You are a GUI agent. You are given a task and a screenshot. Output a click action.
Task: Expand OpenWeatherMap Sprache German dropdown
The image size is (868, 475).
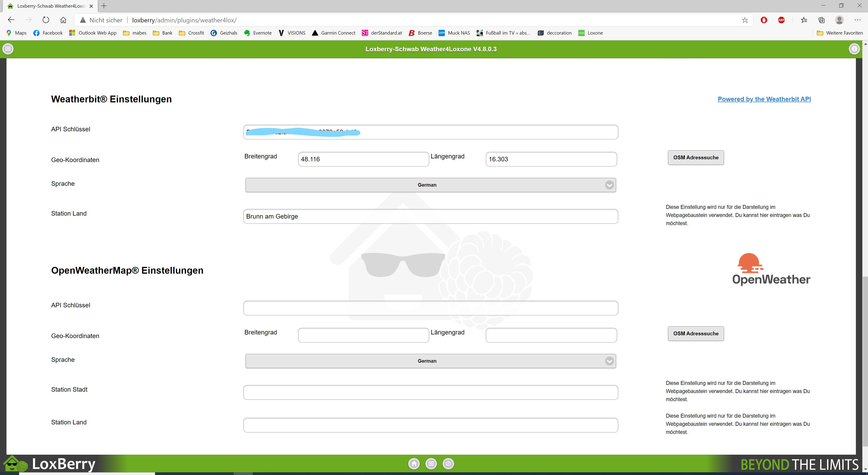[x=430, y=361]
